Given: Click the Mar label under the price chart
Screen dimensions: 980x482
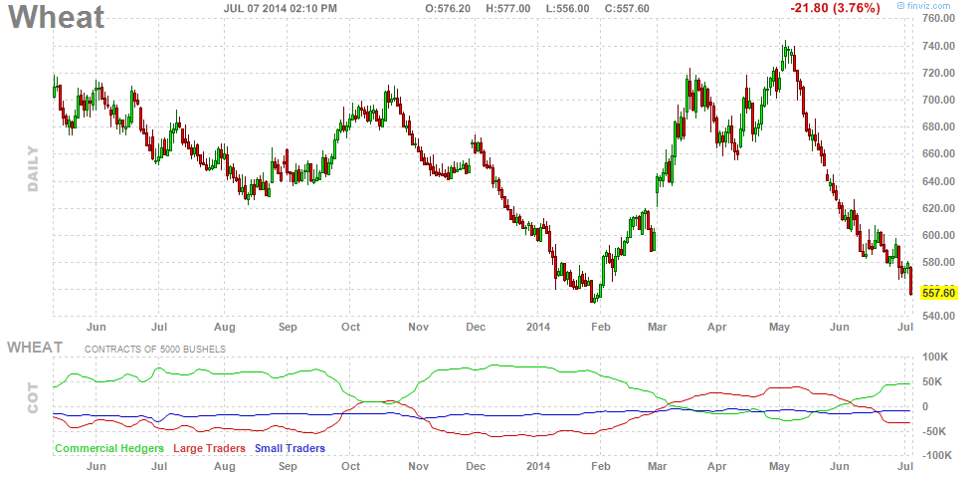Looking at the screenshot, I should pyautogui.click(x=657, y=327).
